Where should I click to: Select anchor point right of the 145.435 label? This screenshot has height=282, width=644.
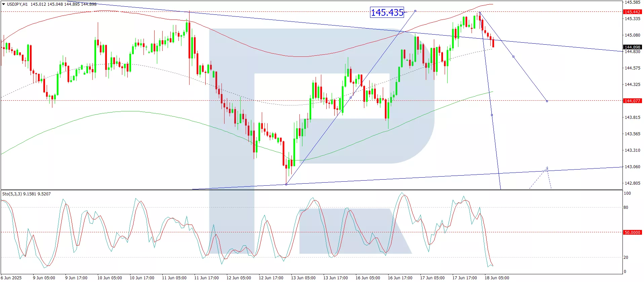415,11
